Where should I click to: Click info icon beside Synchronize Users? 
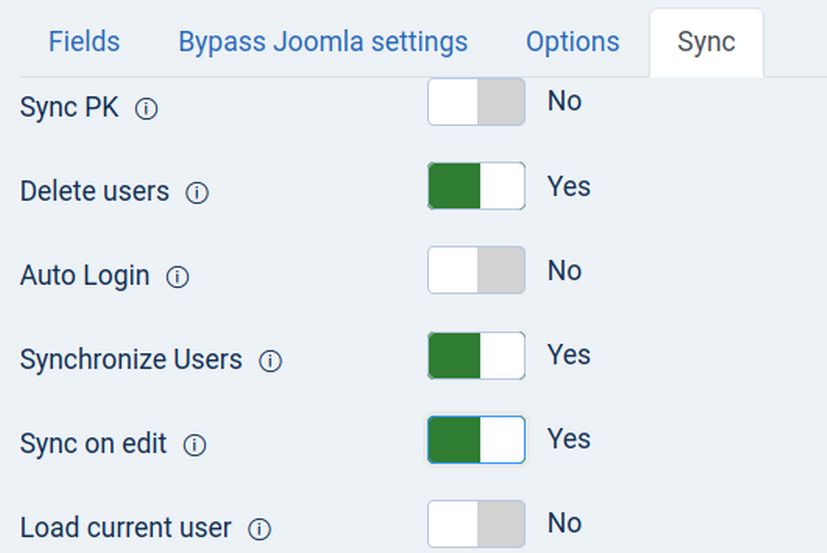270,361
